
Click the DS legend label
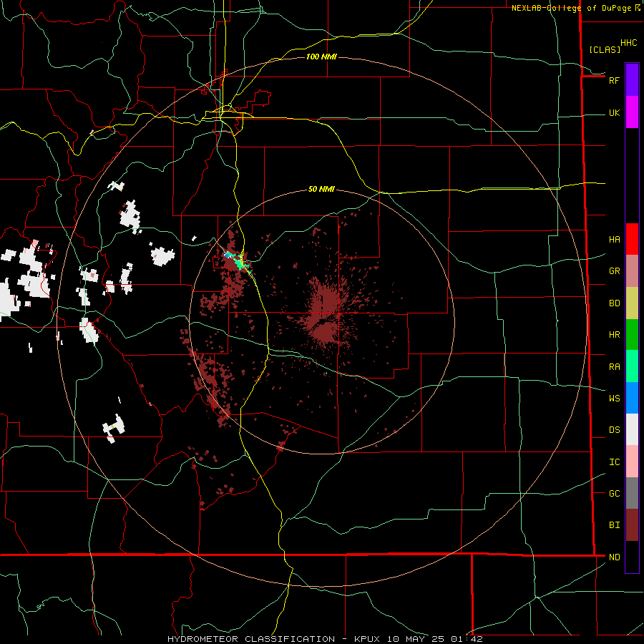[x=614, y=430]
